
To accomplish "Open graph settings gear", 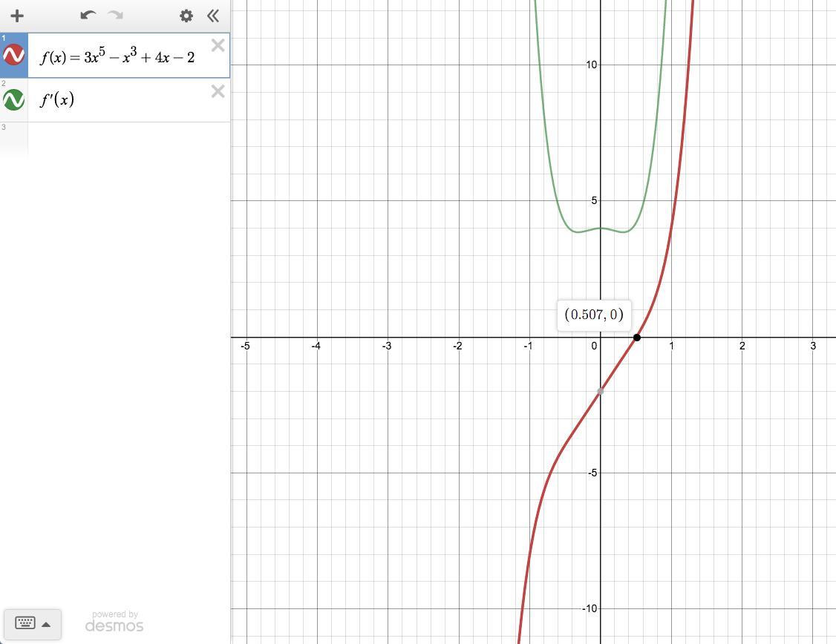I will tap(186, 16).
